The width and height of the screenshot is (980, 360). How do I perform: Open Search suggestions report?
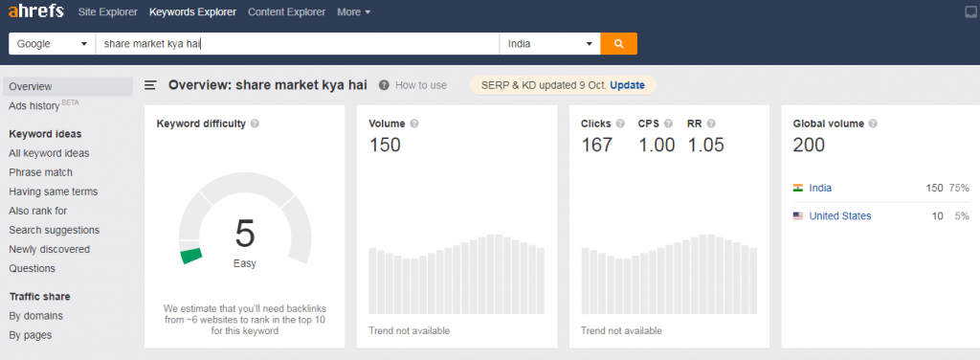55,230
